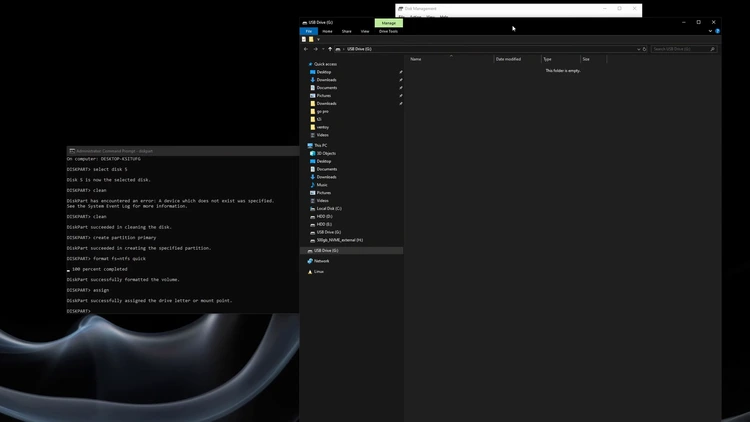Sort by the Date modified column
This screenshot has width=750, height=422.
coord(508,59)
